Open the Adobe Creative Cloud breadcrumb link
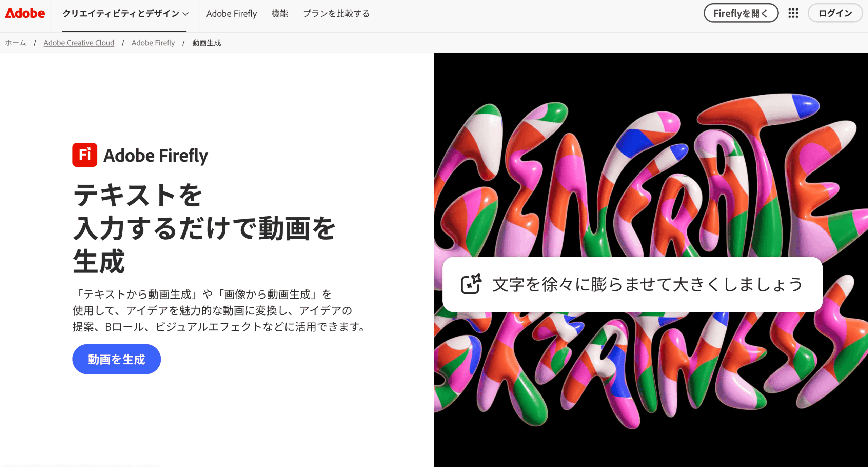 point(79,43)
